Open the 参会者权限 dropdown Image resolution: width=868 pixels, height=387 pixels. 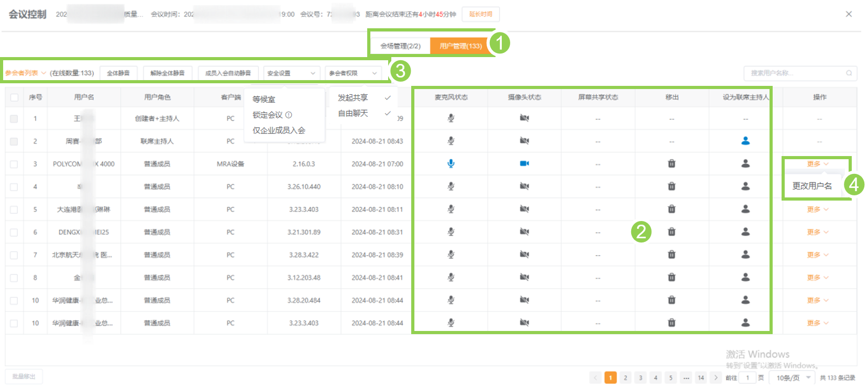click(353, 73)
